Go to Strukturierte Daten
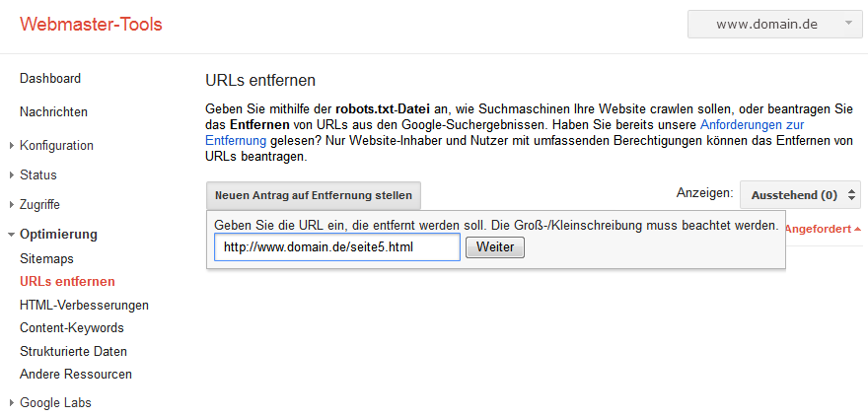The width and height of the screenshot is (868, 417). pyautogui.click(x=73, y=351)
